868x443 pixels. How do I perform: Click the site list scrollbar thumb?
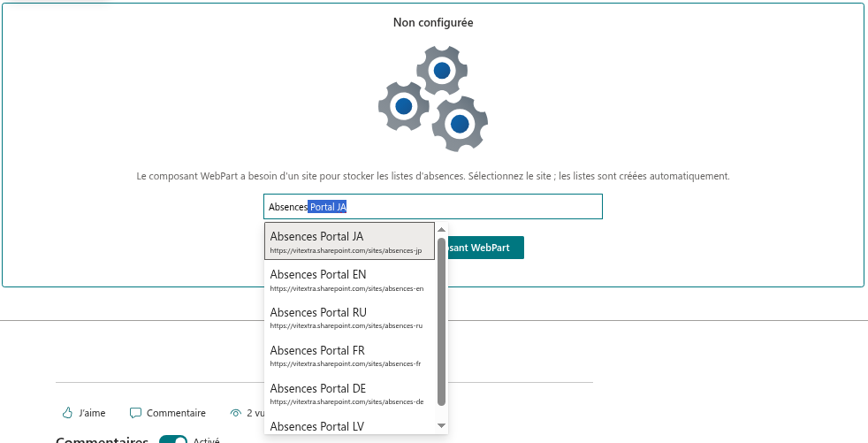pos(441,322)
